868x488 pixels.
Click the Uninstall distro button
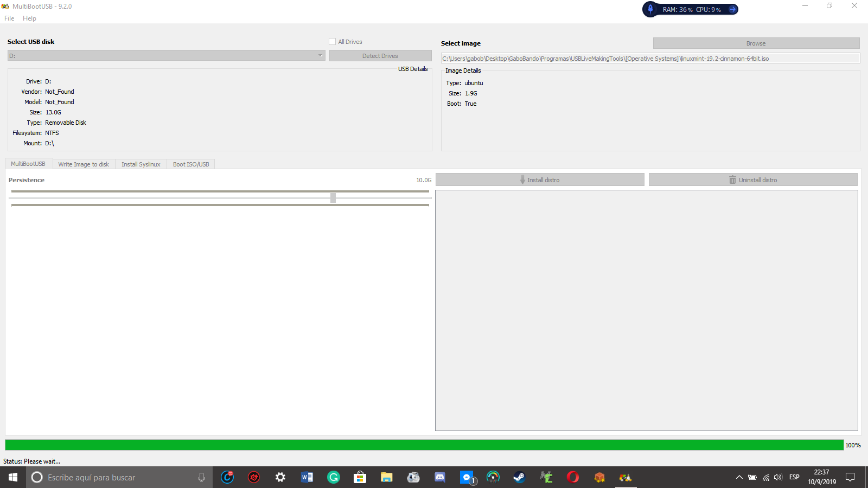(x=753, y=180)
